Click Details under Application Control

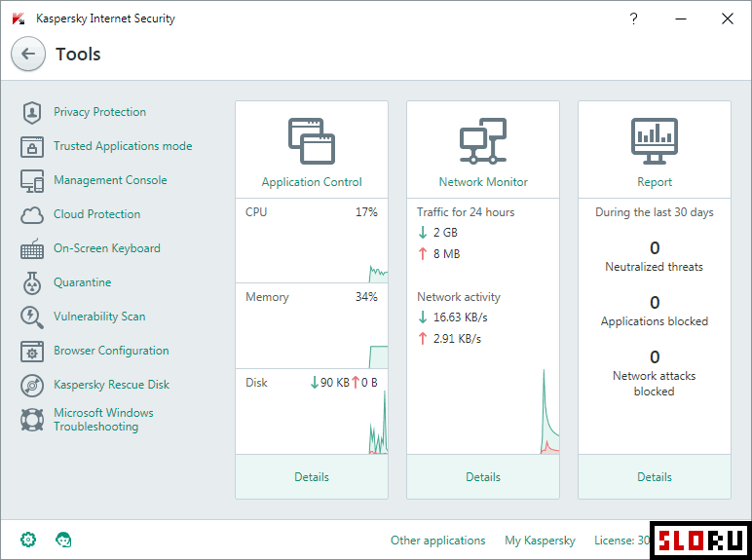(x=312, y=477)
